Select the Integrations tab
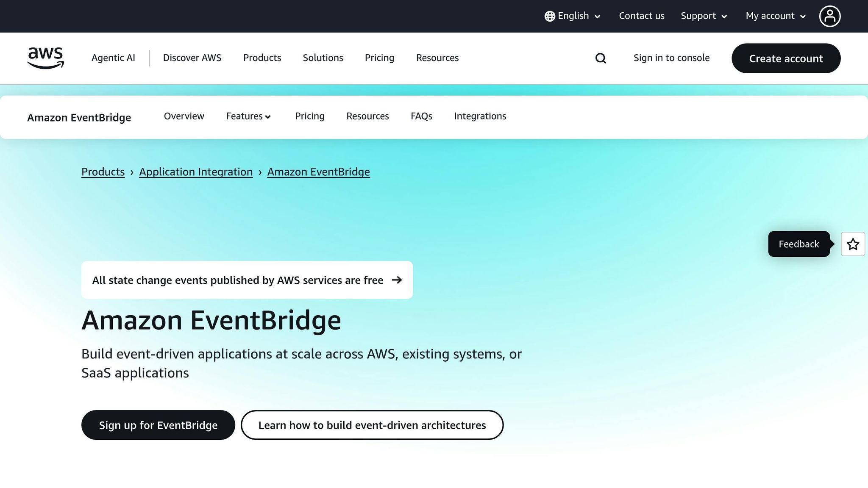Image resolution: width=868 pixels, height=488 pixels. [x=480, y=116]
